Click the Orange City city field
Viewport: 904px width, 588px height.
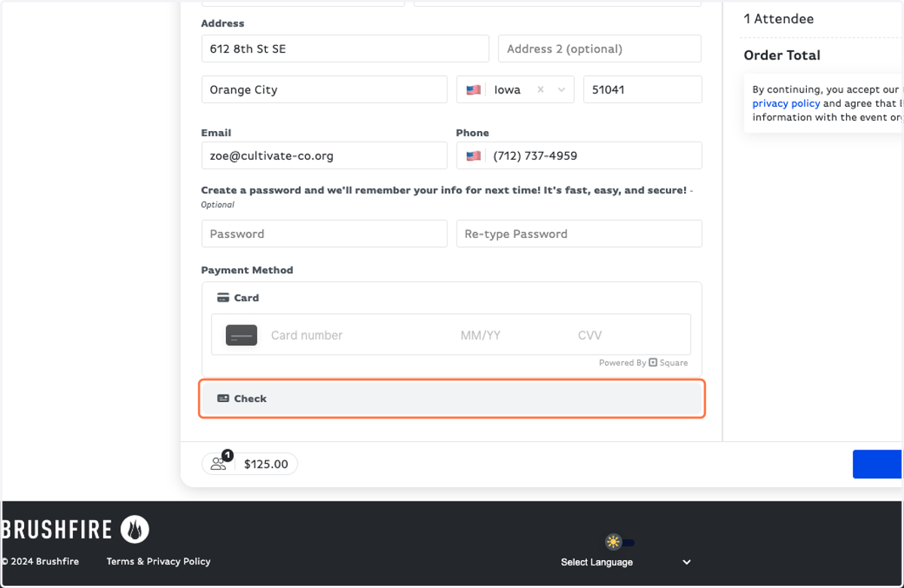[324, 90]
